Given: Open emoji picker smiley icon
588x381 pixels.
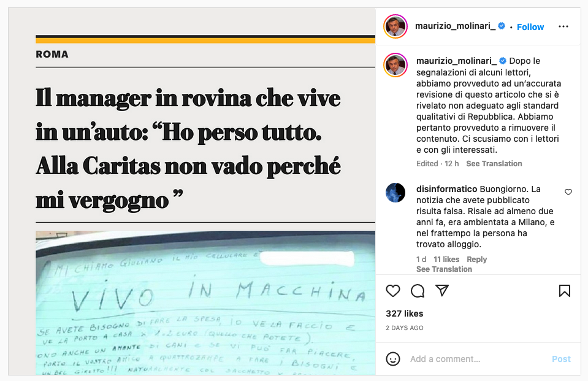Looking at the screenshot, I should (392, 359).
